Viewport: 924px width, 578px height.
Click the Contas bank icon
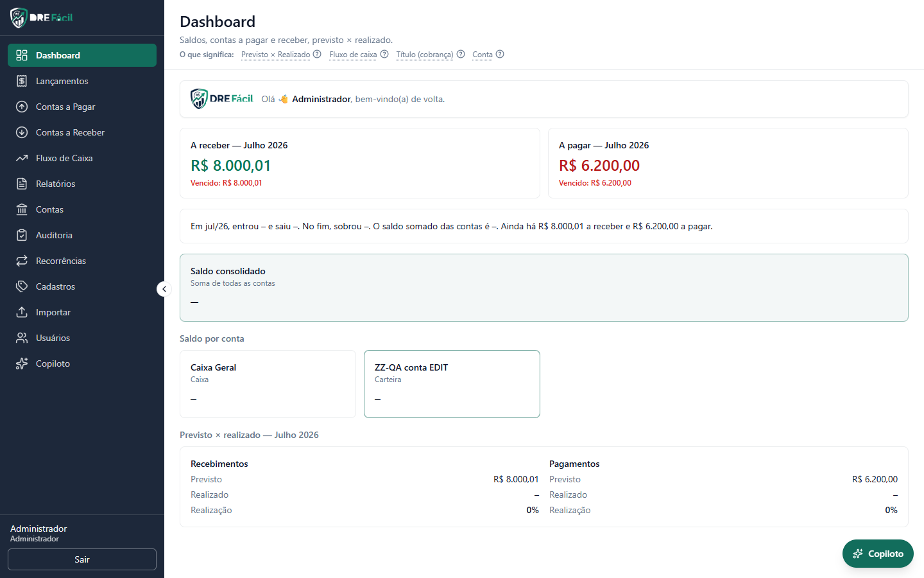[22, 209]
